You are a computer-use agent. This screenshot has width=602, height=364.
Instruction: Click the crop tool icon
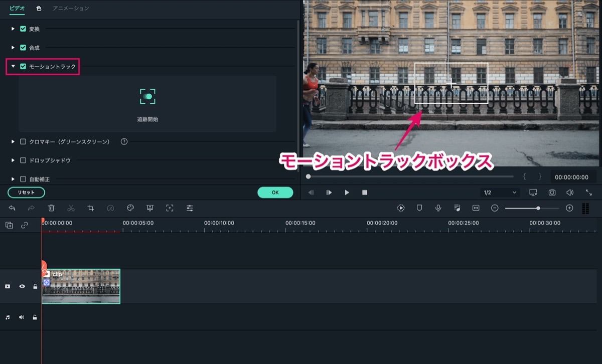click(91, 208)
